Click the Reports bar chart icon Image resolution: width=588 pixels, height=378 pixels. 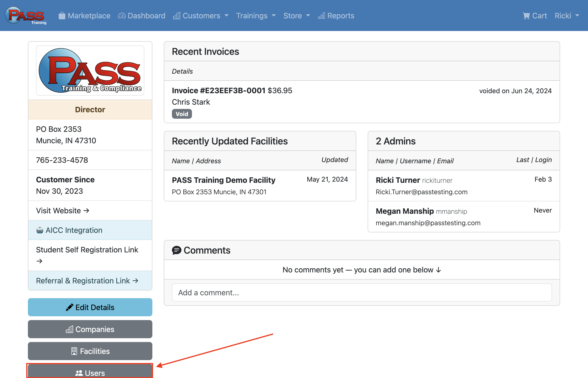[x=321, y=16]
